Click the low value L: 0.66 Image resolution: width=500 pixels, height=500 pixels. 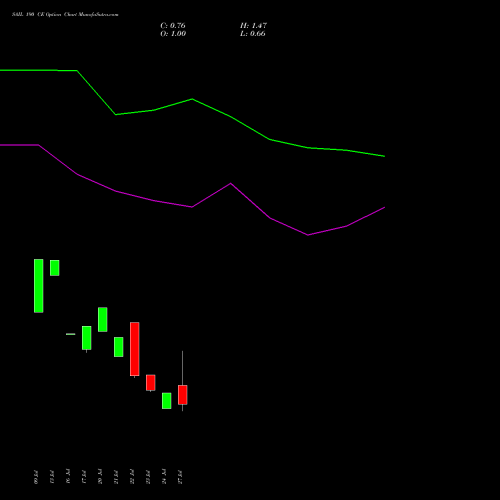point(253,34)
